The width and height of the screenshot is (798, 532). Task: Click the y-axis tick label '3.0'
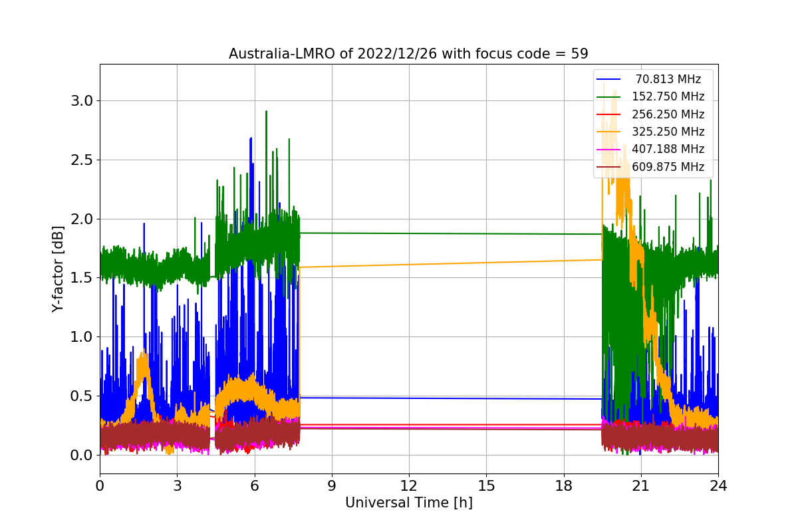coord(82,101)
